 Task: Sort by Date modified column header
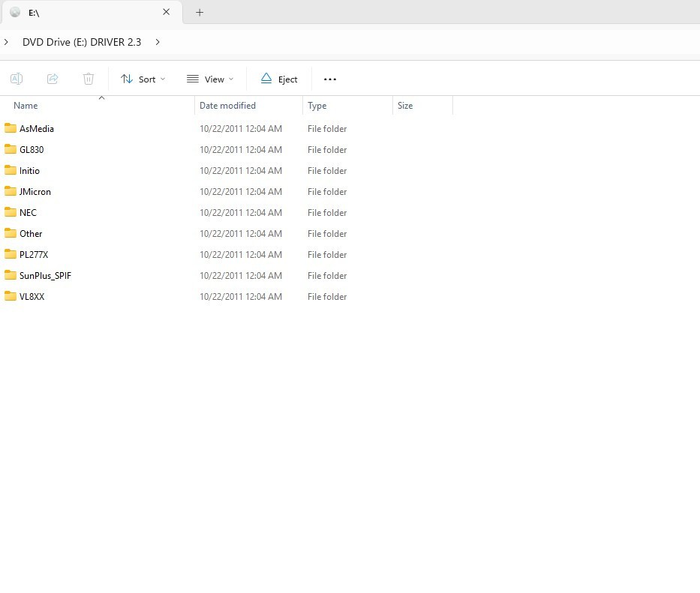coord(227,106)
